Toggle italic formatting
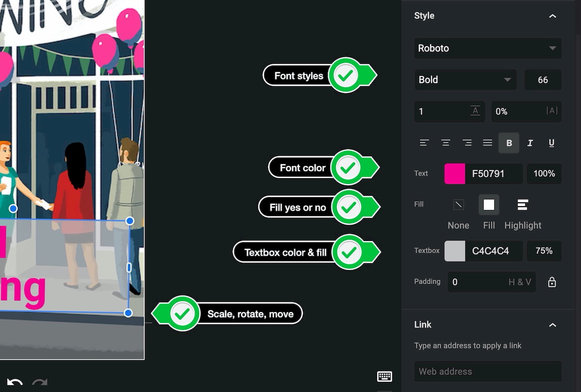This screenshot has height=392, width=581. click(x=530, y=143)
